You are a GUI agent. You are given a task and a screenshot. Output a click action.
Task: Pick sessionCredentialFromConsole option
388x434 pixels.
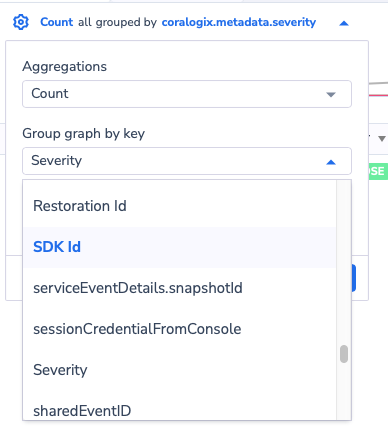pos(180,329)
